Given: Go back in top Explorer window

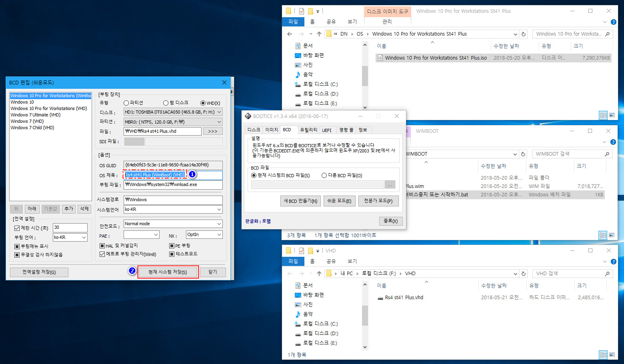Looking at the screenshot, I should (290, 34).
